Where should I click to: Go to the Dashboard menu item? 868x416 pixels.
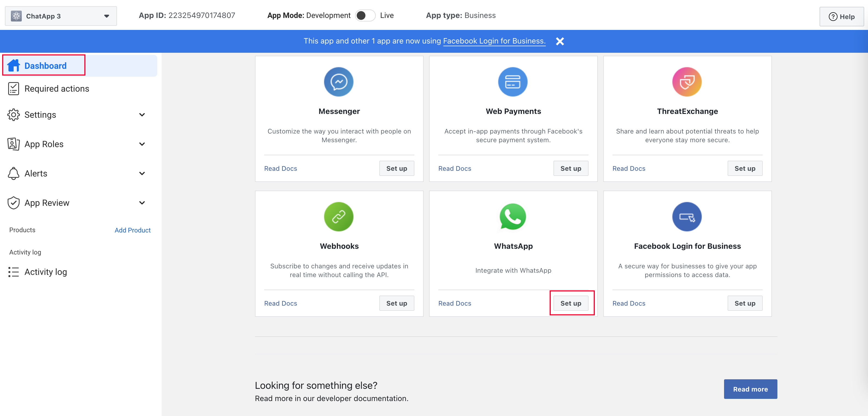click(45, 66)
